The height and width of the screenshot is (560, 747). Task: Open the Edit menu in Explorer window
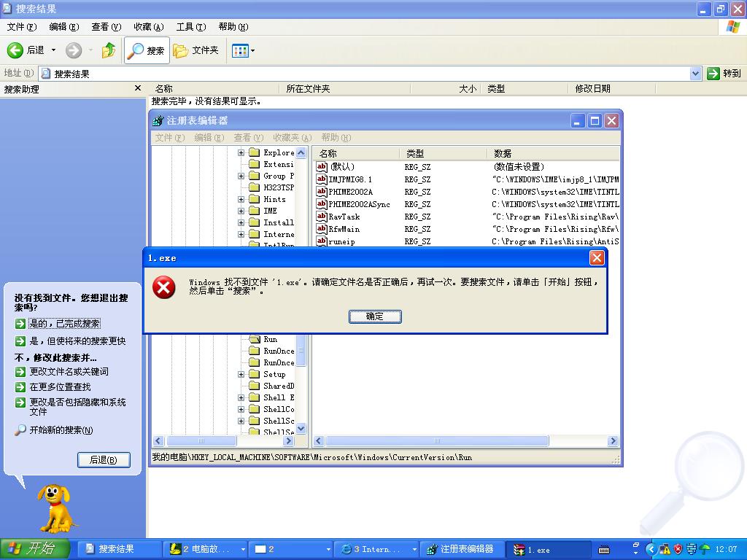point(64,27)
